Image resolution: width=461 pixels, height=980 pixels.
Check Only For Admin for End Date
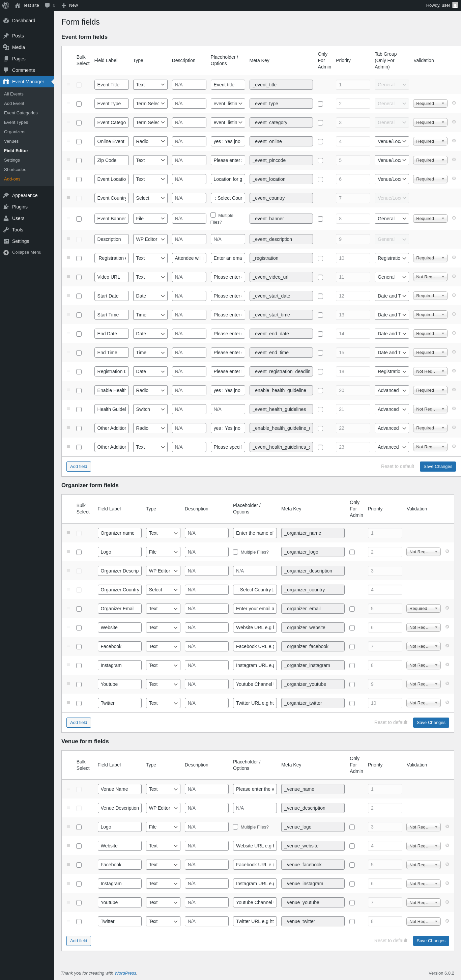coord(320,334)
